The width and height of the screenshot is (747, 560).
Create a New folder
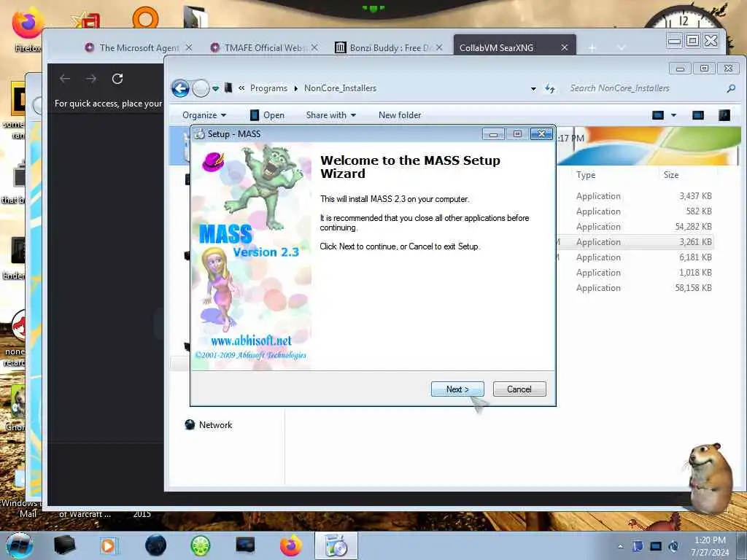(x=400, y=114)
